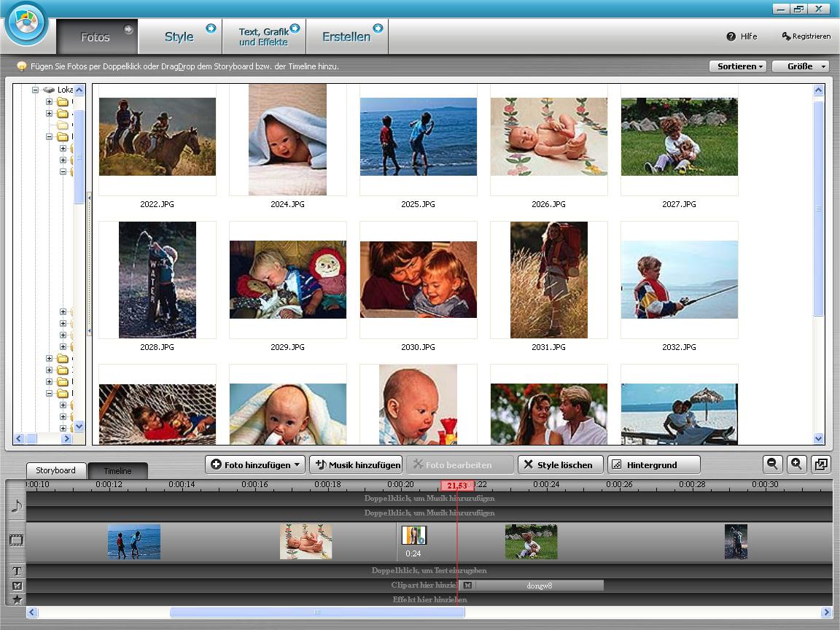Click the music note track icon
Screen dimensions: 840x630
pos(16,505)
